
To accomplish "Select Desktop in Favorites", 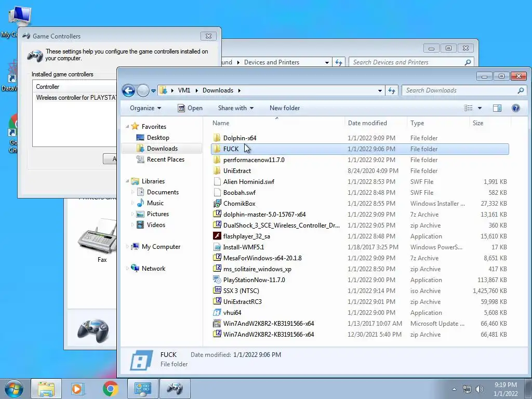I will [158, 137].
